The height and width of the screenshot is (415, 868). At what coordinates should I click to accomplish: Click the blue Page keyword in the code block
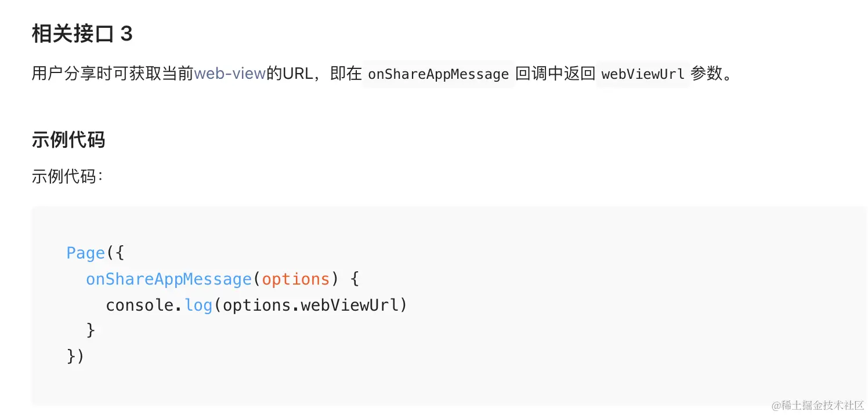[85, 253]
